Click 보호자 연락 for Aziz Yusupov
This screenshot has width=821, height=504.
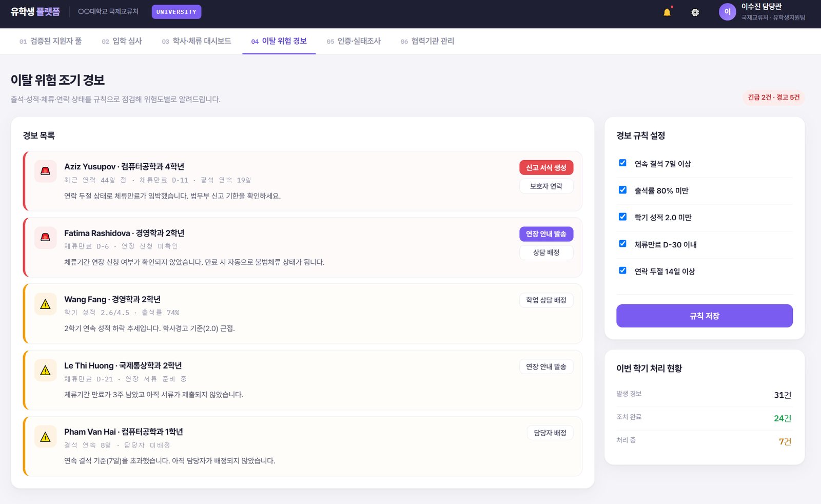point(546,186)
